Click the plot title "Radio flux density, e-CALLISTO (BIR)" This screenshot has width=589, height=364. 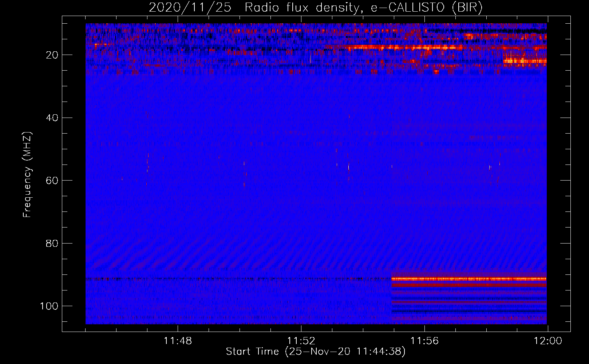pos(363,8)
